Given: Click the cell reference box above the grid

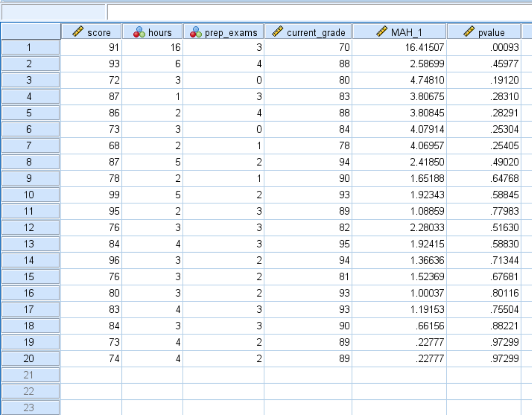Looking at the screenshot, I should pos(53,12).
